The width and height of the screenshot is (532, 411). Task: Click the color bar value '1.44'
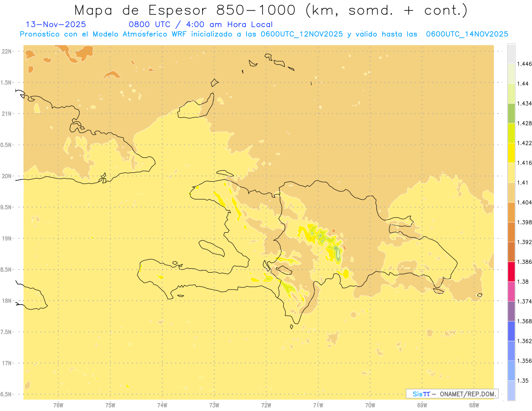pos(523,84)
